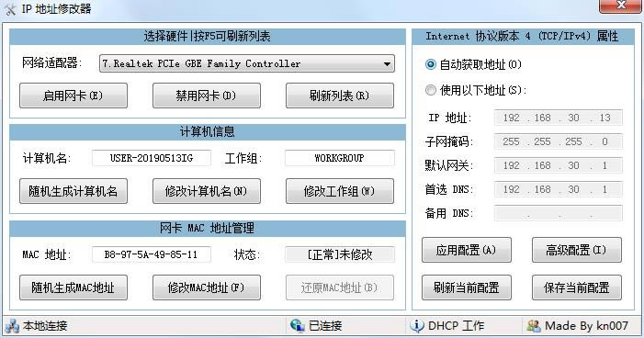Click the greyed 还原MAC地址(B) button
The height and width of the screenshot is (338, 644).
[340, 287]
